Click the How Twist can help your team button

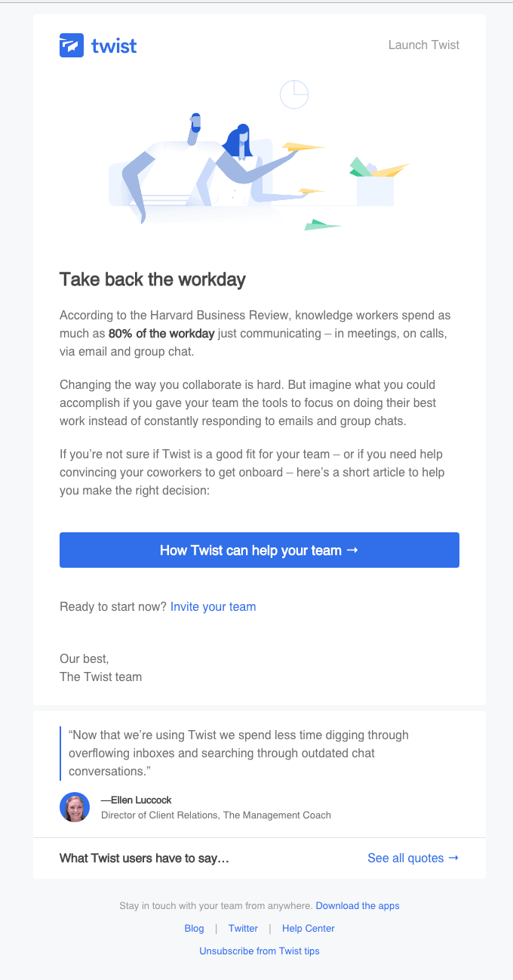point(260,550)
